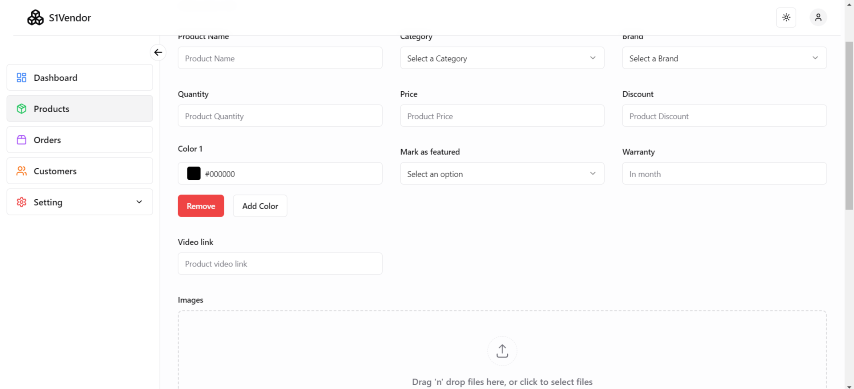Collapse sidebar with the back arrow icon

[158, 52]
